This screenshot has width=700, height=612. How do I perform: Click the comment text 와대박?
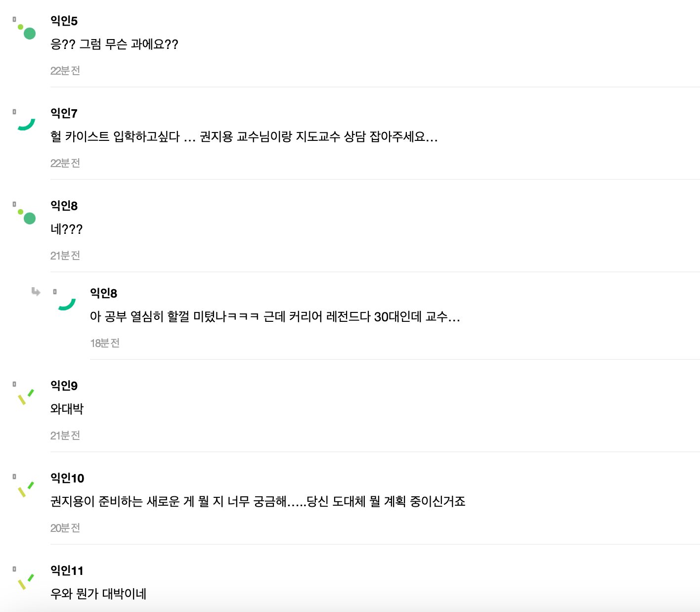(67, 409)
